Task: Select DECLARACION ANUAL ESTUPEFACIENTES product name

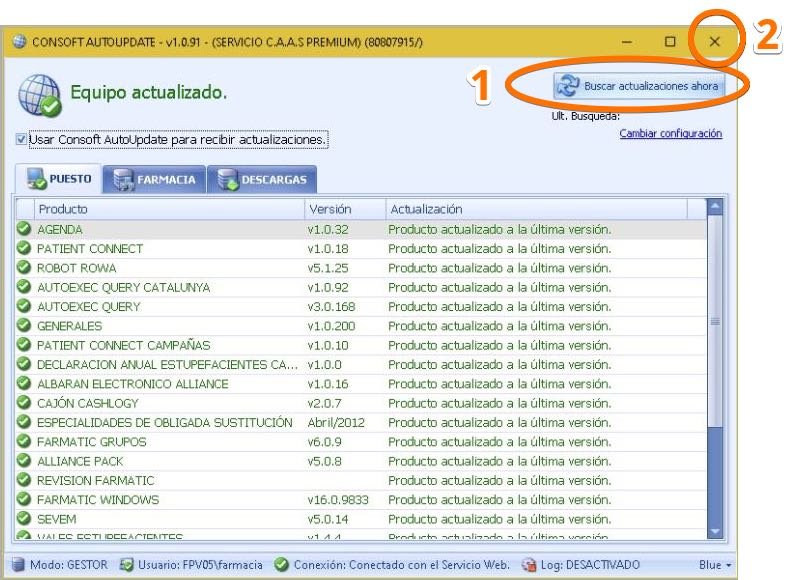Action: coord(167,365)
